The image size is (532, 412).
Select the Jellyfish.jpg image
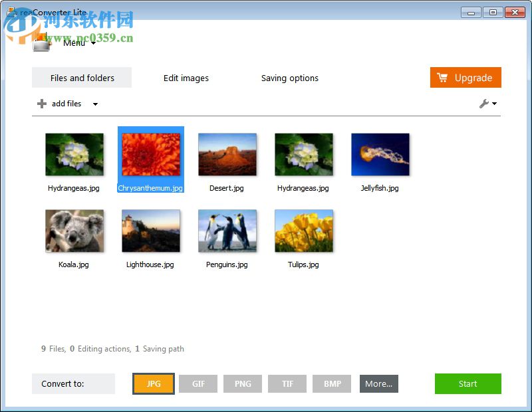coord(380,154)
